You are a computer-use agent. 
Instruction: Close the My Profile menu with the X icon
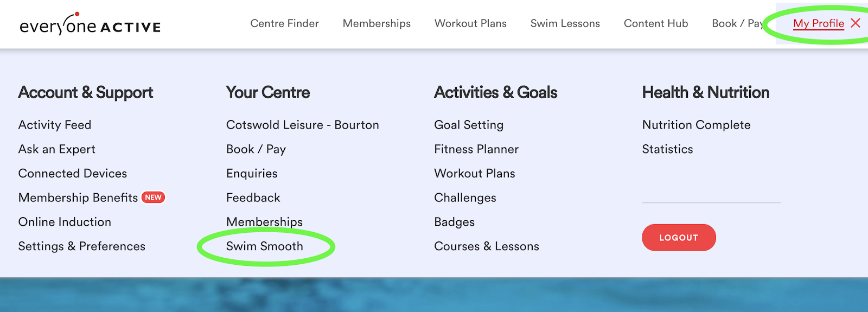856,23
